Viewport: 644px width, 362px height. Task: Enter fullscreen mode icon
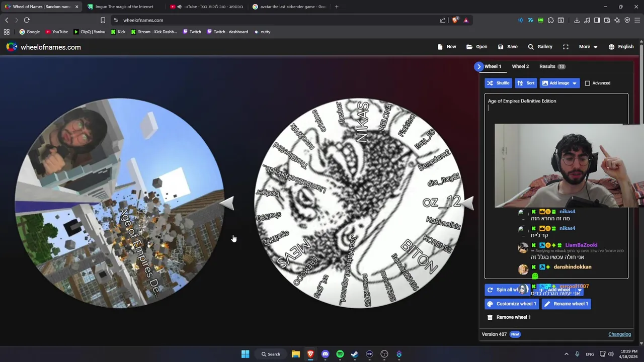point(566,47)
